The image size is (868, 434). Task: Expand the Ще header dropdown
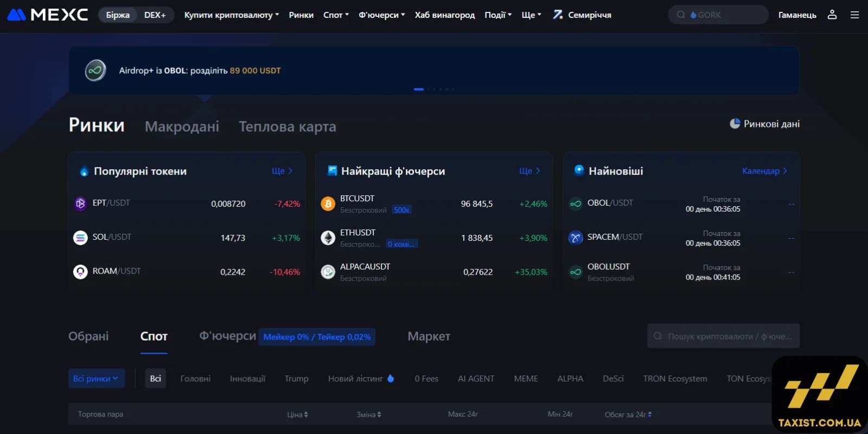531,15
